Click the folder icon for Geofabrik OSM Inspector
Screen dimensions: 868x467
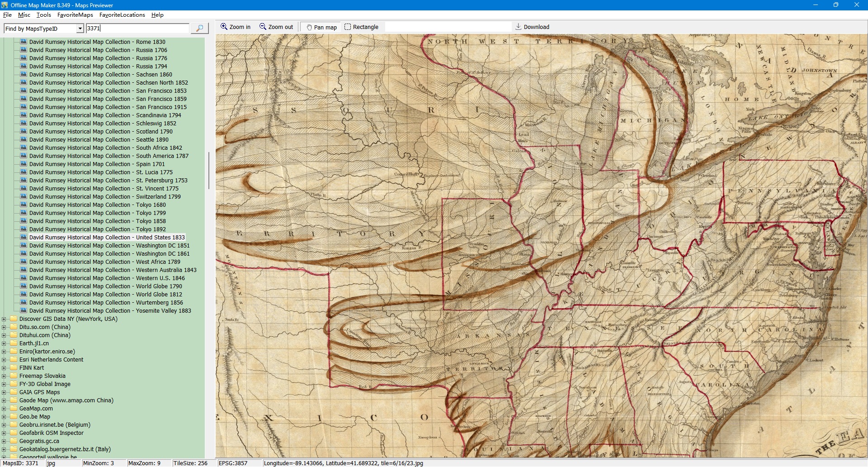[14, 433]
